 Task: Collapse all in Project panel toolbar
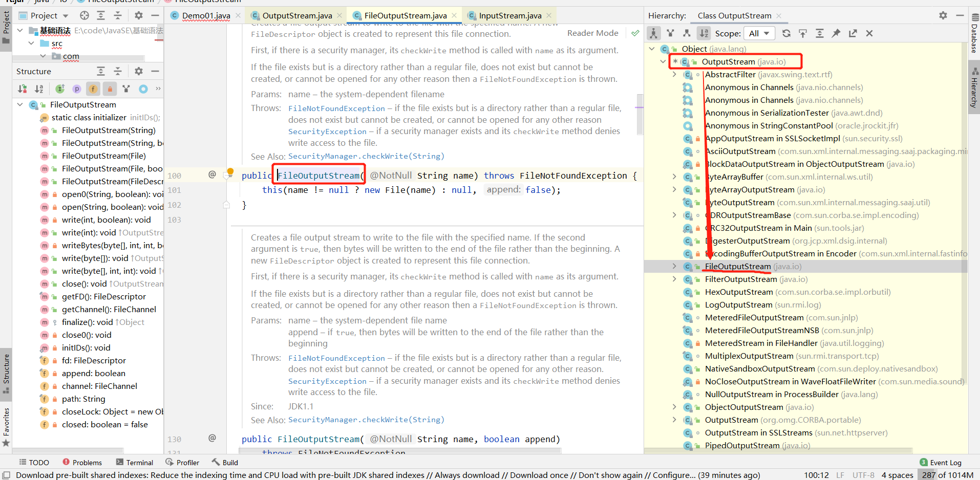pos(118,15)
